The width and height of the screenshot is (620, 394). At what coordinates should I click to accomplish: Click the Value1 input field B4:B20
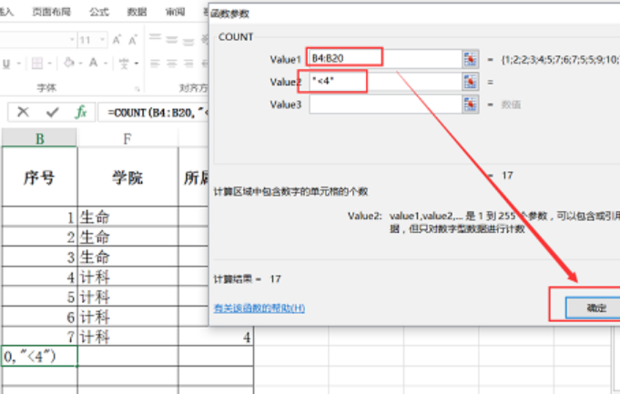coord(386,59)
